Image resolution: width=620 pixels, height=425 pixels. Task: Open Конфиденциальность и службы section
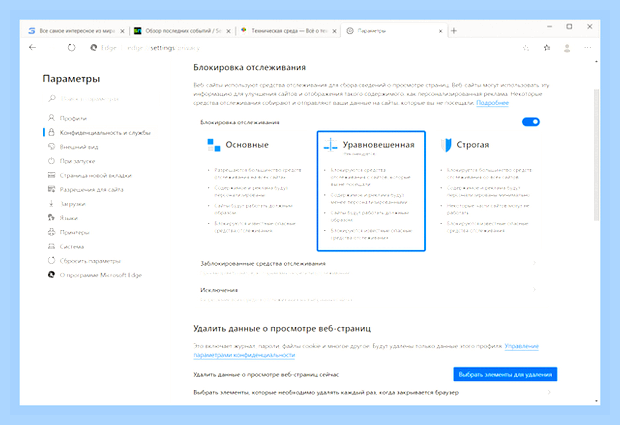(105, 132)
